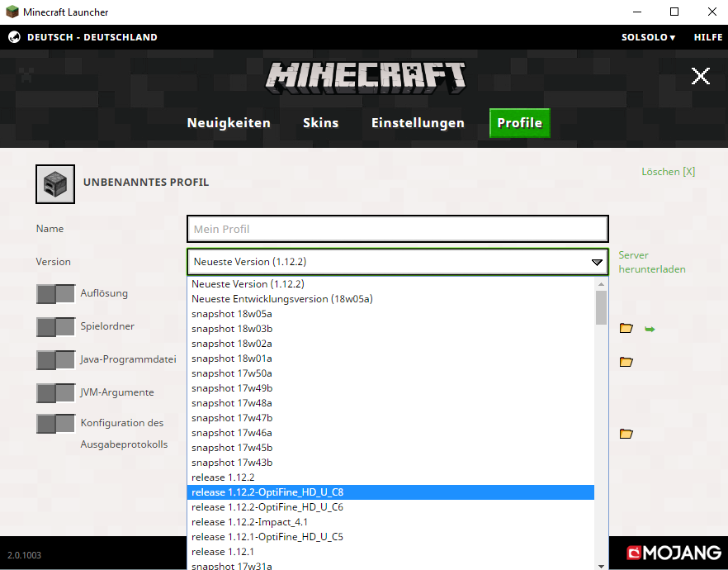728x570 pixels.
Task: Open the HILFE menu
Action: (708, 37)
